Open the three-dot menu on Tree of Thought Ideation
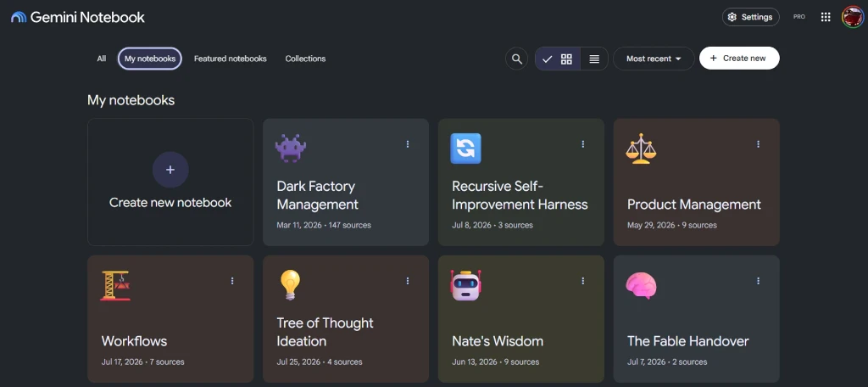This screenshot has height=387, width=868. coord(408,281)
